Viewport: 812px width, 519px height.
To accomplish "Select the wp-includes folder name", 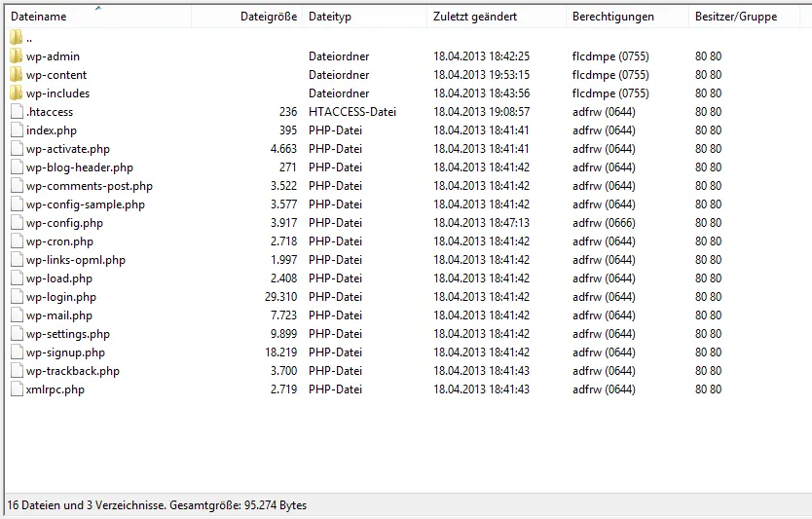I will tap(58, 93).
